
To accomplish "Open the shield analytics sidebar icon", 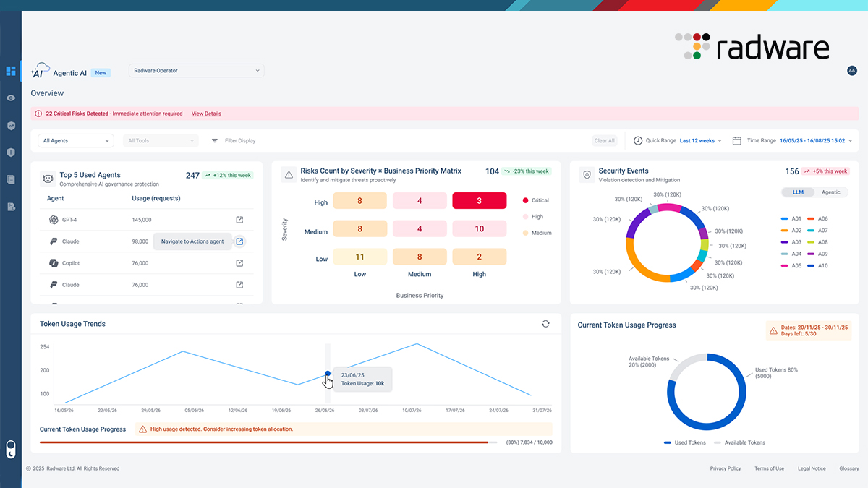I will point(11,125).
